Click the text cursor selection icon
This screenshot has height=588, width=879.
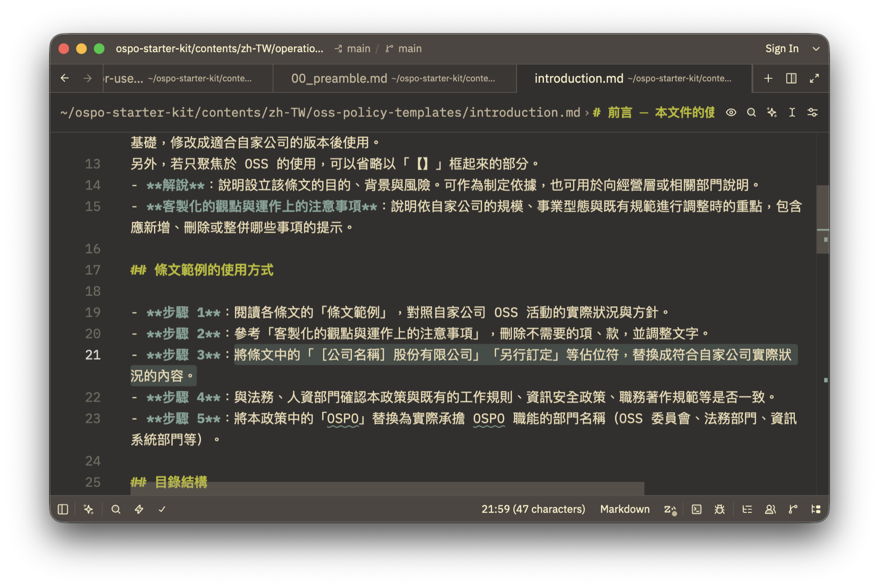pyautogui.click(x=792, y=112)
